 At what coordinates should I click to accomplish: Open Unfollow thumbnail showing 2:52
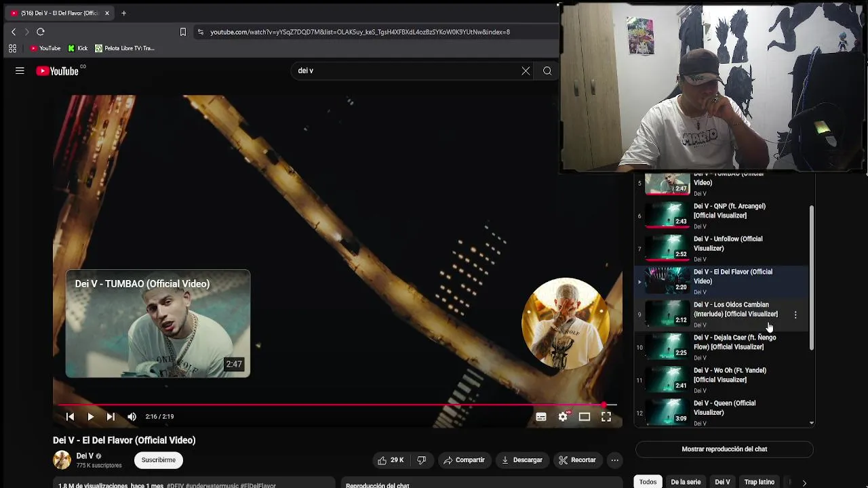(667, 248)
